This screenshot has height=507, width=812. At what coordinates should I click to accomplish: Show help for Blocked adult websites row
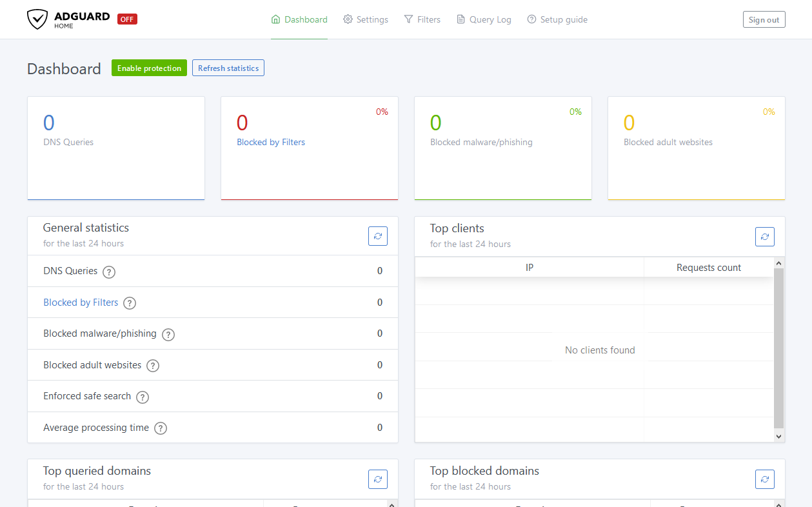pyautogui.click(x=153, y=366)
